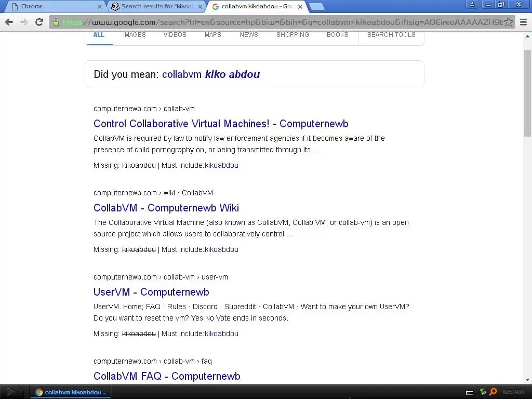Bookmark this page with the star icon
Screen dimensions: 532x399
point(508,22)
